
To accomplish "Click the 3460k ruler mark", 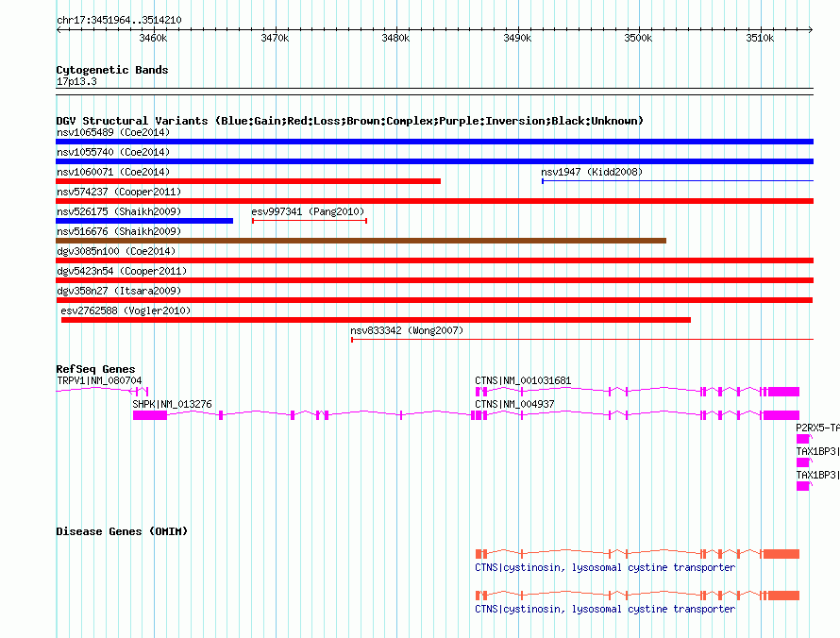I will coord(153,38).
